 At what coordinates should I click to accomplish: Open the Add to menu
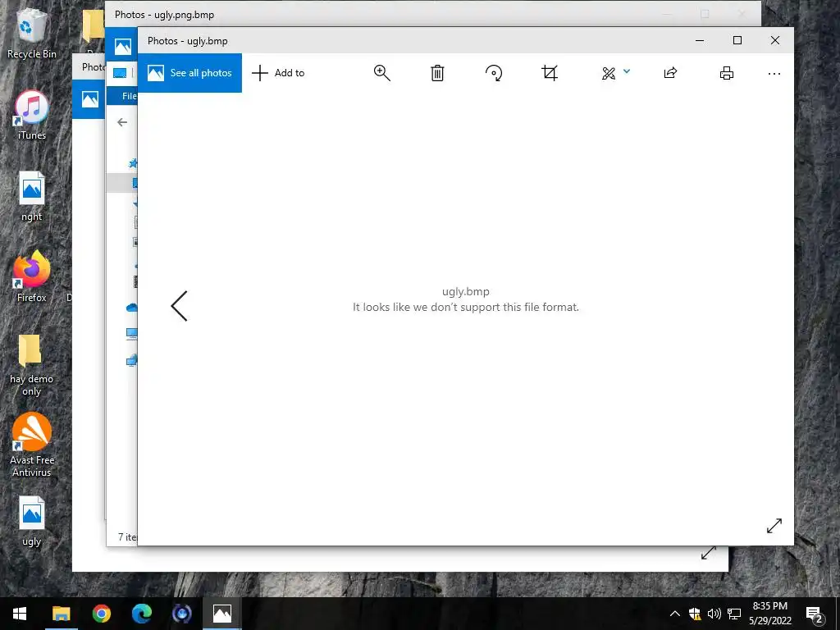(x=278, y=73)
